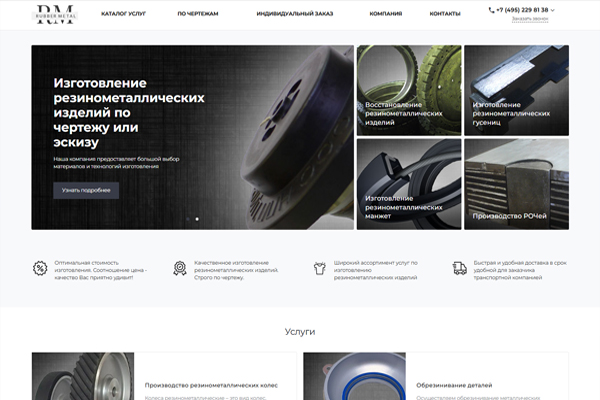This screenshot has width=600, height=400.
Task: Expand the phone number dropdown arrow
Action: [x=553, y=10]
